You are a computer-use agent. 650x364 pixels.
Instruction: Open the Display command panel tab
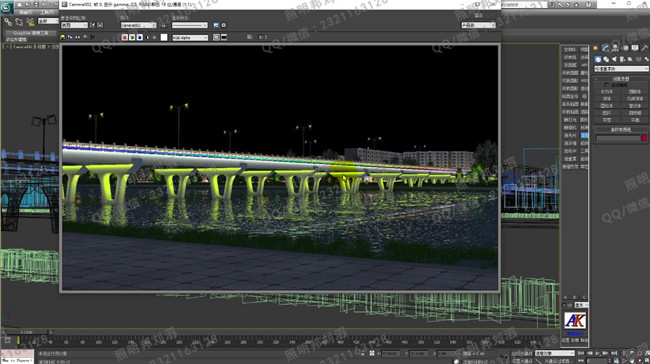click(635, 49)
